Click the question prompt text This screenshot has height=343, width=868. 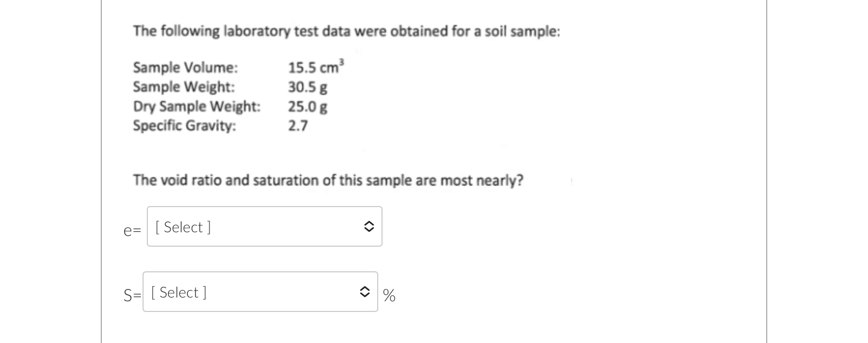[x=328, y=180]
